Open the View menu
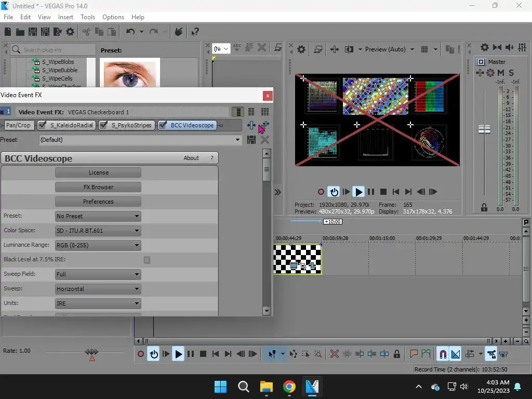 pos(44,17)
